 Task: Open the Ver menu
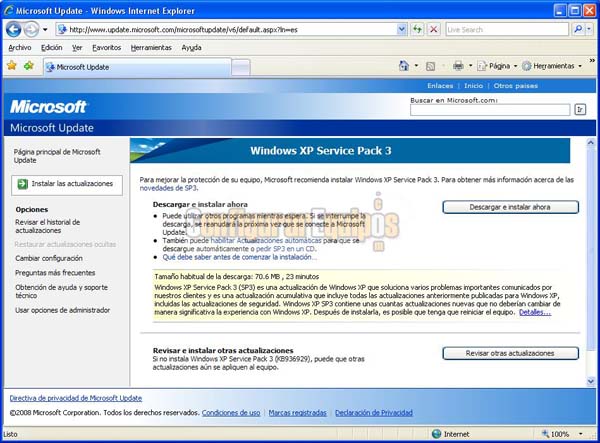point(77,48)
